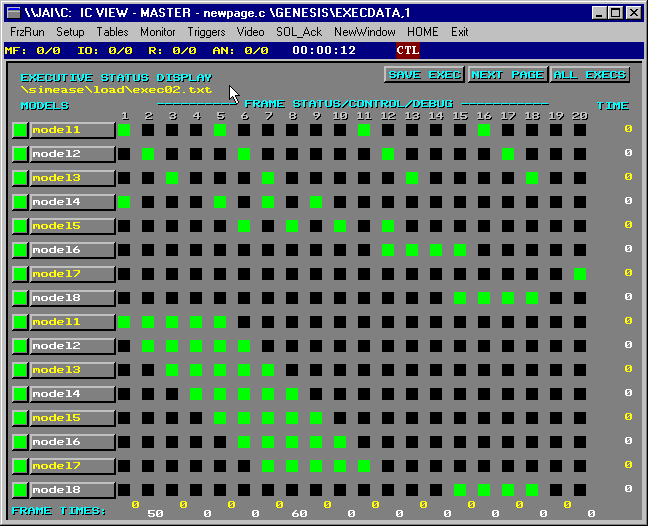648x526 pixels.
Task: Open the Monitor menu
Action: point(158,32)
